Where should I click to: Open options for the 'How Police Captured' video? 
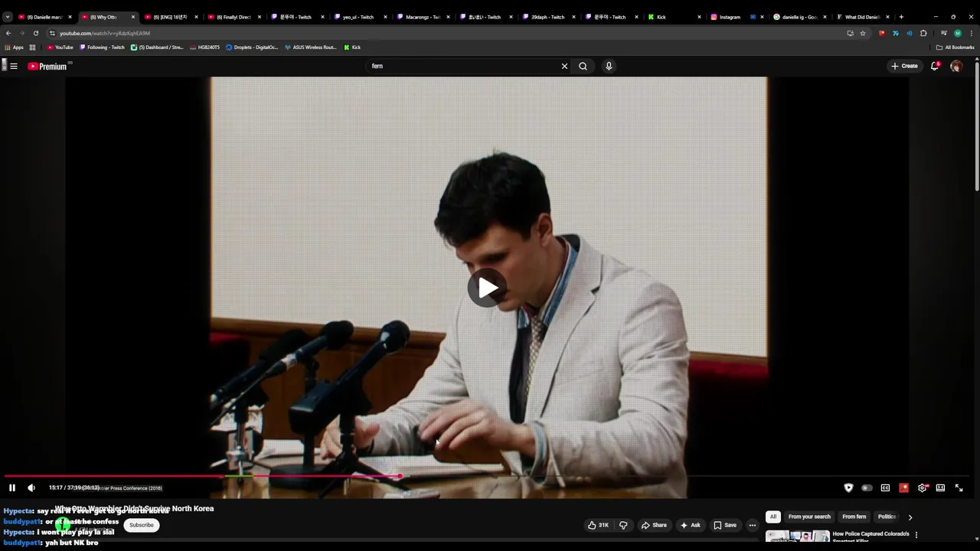[x=916, y=535]
